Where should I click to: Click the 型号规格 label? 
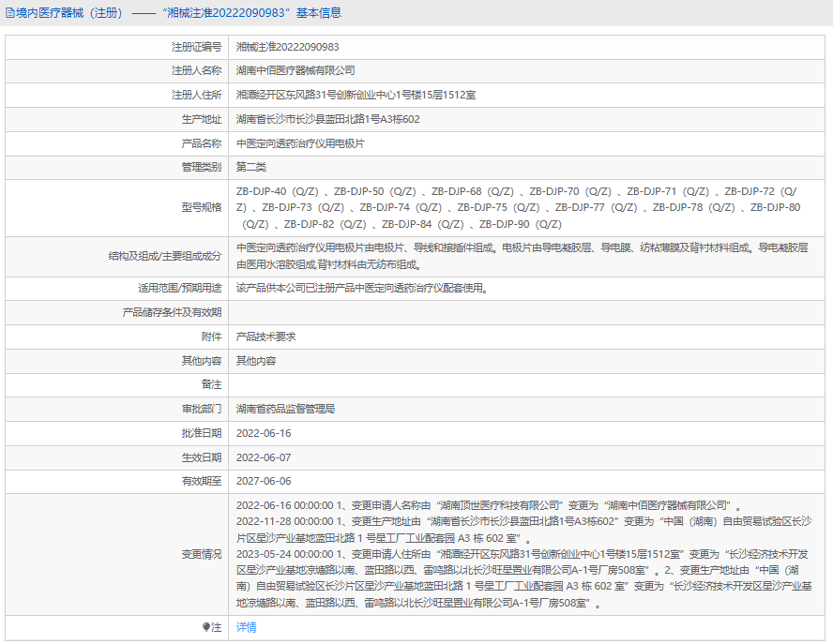[202, 207]
